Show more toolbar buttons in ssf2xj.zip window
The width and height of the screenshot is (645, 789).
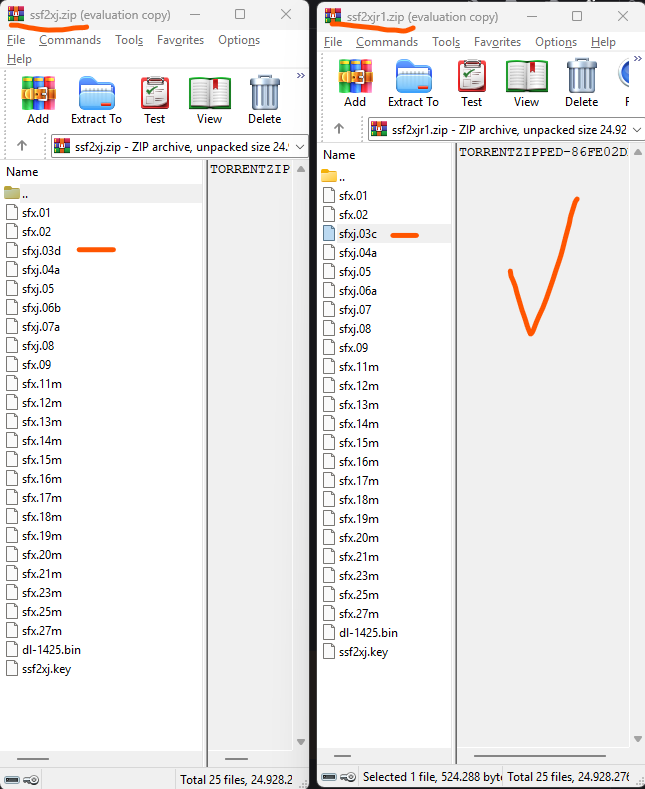coord(301,75)
